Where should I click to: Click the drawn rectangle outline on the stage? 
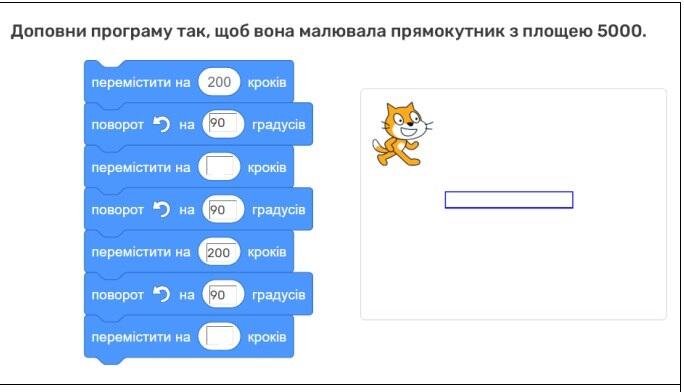[509, 200]
